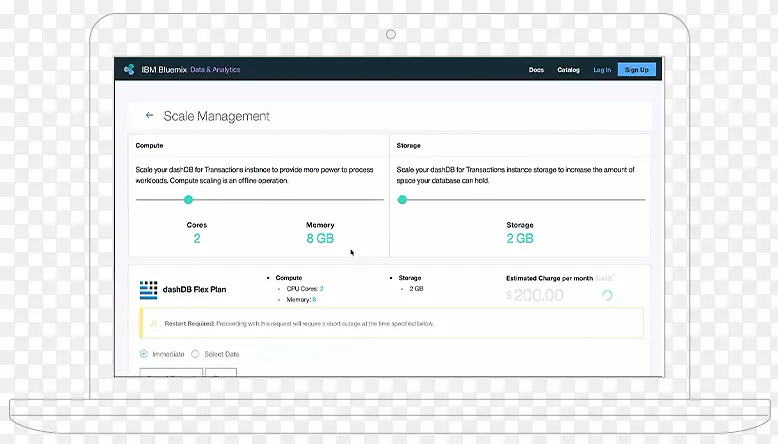Go back using the arrow beside Scale Management
The width and height of the screenshot is (778, 444).
[x=149, y=115]
